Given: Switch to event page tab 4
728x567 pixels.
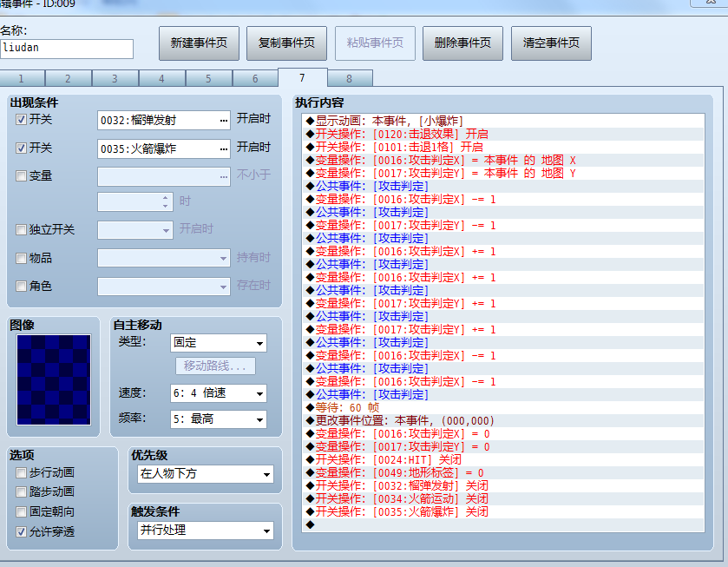Looking at the screenshot, I should coord(162,78).
